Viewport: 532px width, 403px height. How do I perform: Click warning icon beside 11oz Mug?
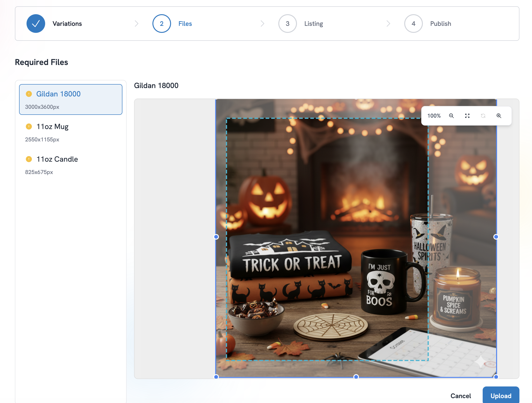coord(29,126)
